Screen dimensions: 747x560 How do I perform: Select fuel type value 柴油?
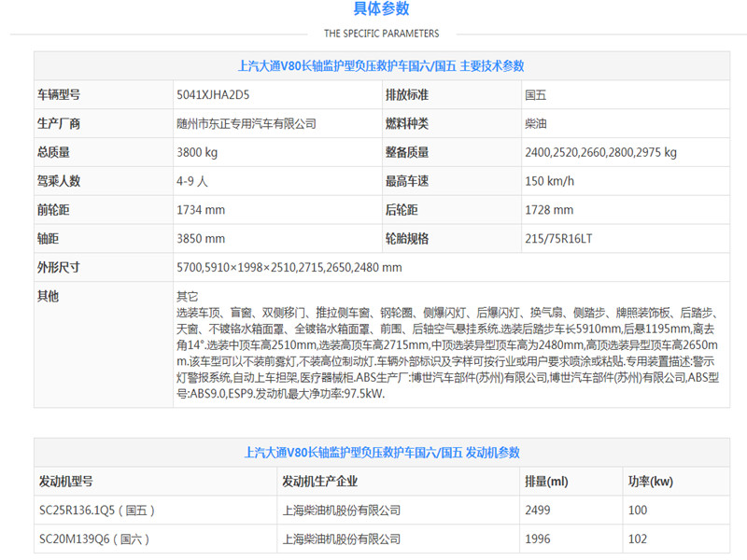tap(535, 124)
